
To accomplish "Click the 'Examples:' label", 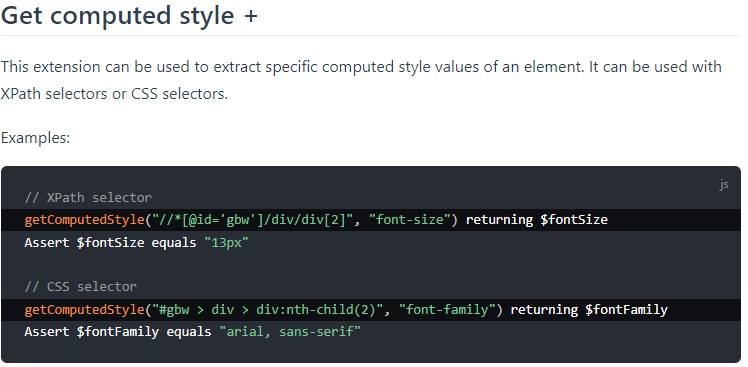I will [x=36, y=138].
